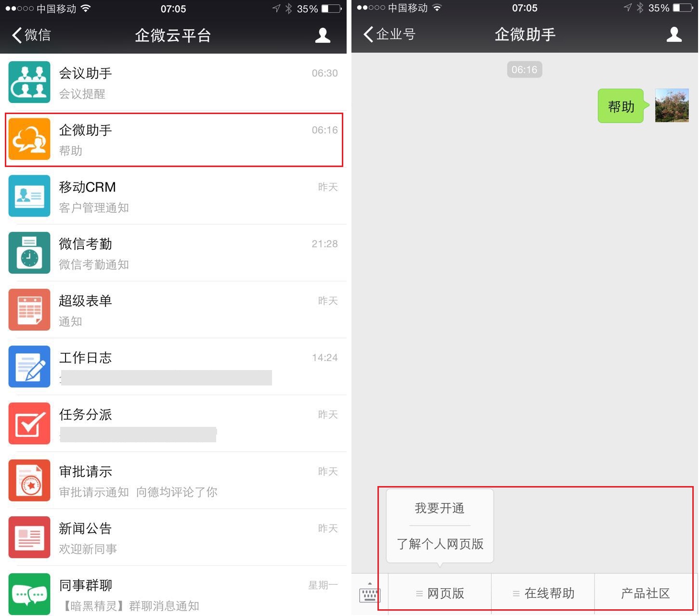Open the 在线帮助 bottom menu
This screenshot has width=700, height=616.
coord(543,593)
